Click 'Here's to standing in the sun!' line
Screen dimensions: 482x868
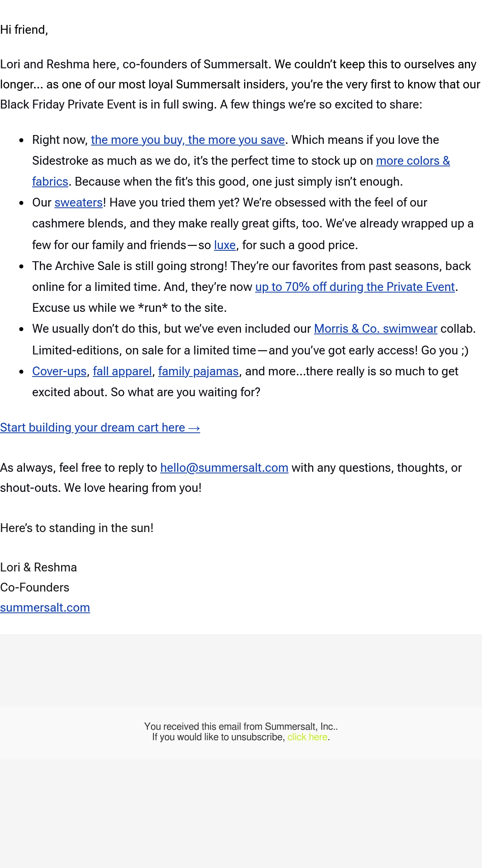(77, 528)
